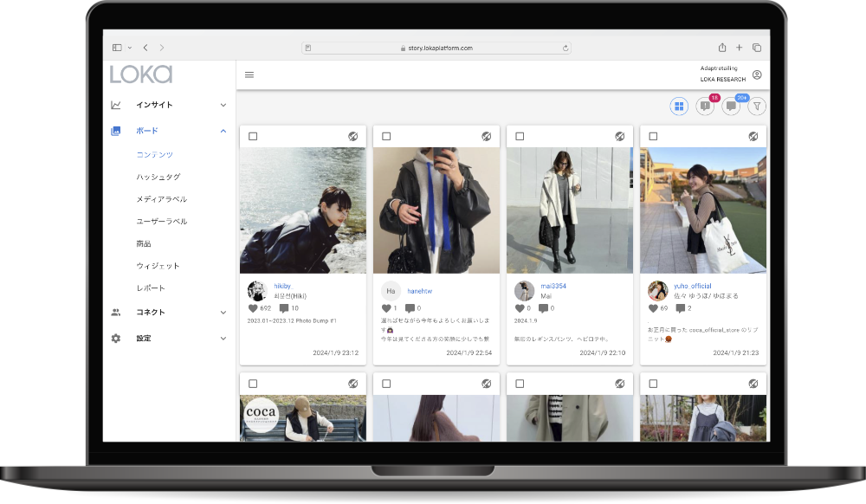Screen dimensions: 866x504
Task: Select メディアラベル sidebar item
Action: (161, 199)
